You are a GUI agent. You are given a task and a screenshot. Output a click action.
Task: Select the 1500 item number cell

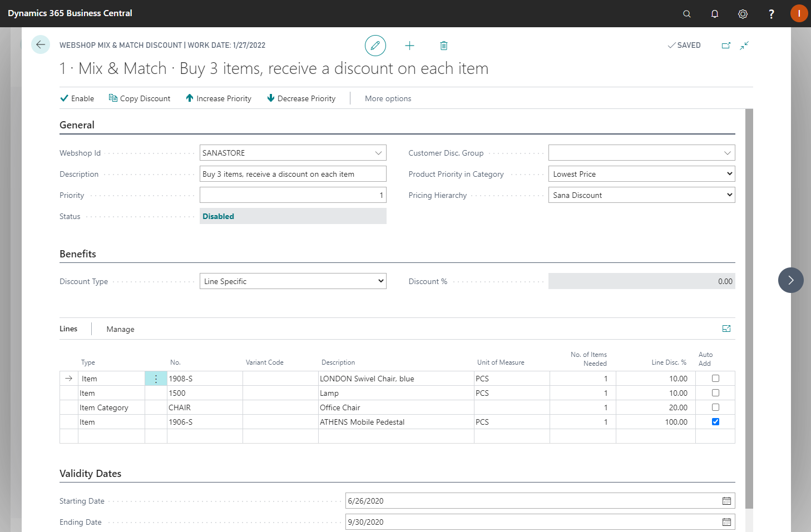point(205,393)
